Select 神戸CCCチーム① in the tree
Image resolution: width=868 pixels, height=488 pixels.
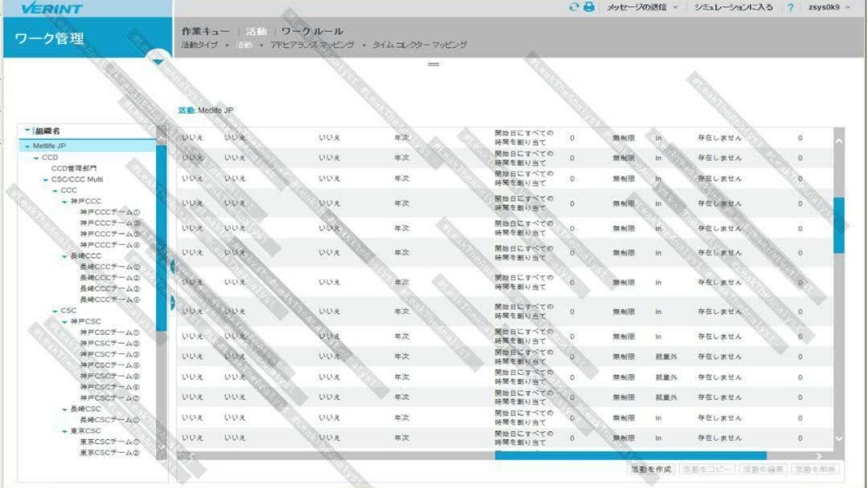click(110, 212)
